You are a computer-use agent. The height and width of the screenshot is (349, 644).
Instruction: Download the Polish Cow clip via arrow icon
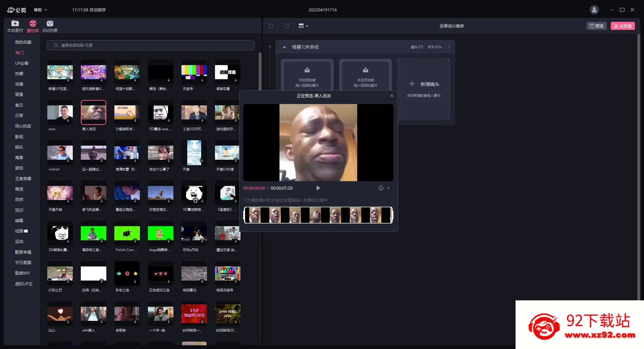[x=135, y=241]
